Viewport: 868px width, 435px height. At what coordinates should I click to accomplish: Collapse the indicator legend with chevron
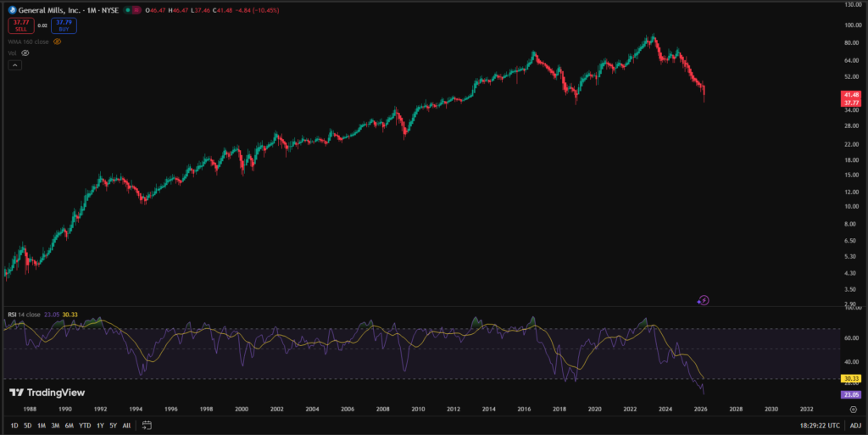15,65
